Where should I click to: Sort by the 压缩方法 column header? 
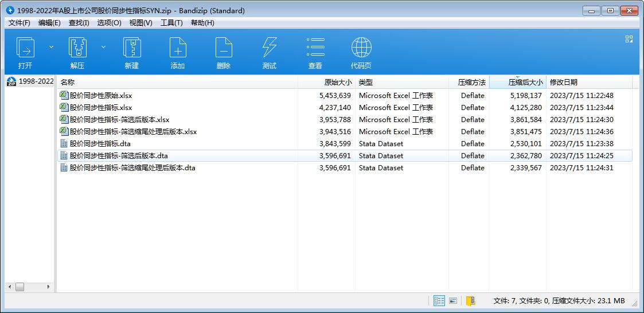[x=469, y=82]
